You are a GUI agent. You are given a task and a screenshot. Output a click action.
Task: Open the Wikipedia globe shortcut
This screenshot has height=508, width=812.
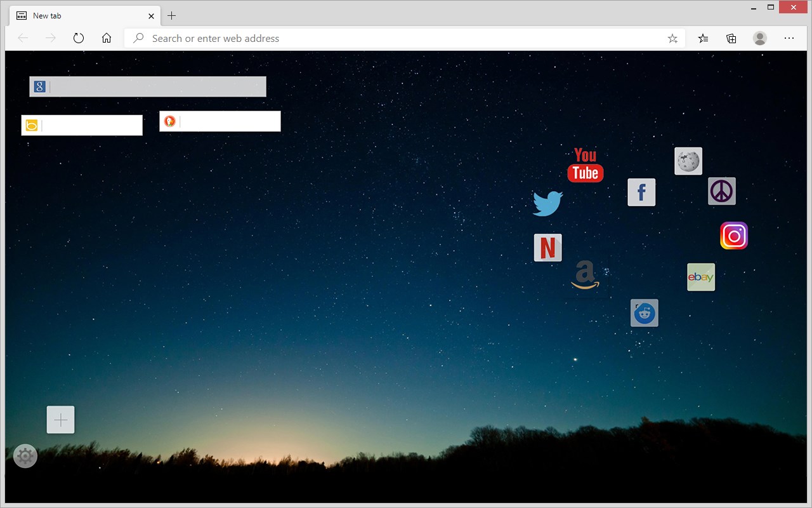coord(688,161)
